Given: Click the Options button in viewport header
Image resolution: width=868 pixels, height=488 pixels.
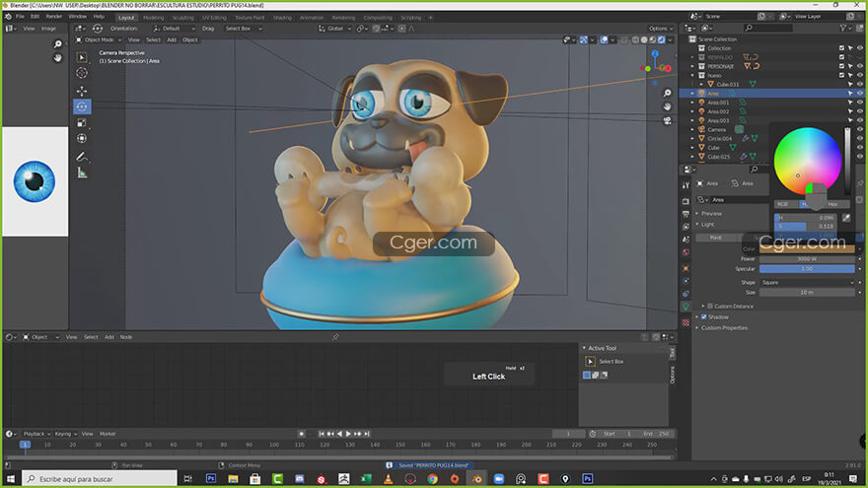Looking at the screenshot, I should coord(661,29).
